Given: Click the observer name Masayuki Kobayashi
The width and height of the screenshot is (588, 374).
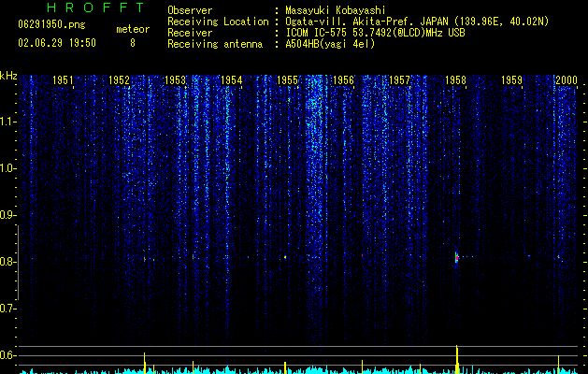Looking at the screenshot, I should coord(335,10).
